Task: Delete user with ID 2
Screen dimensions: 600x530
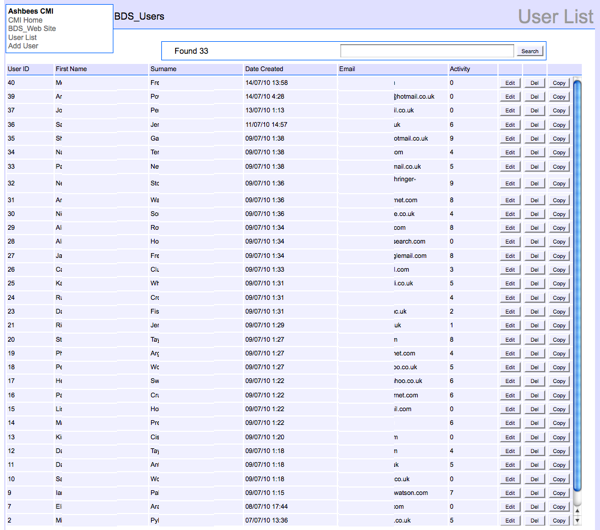Action: tap(535, 520)
